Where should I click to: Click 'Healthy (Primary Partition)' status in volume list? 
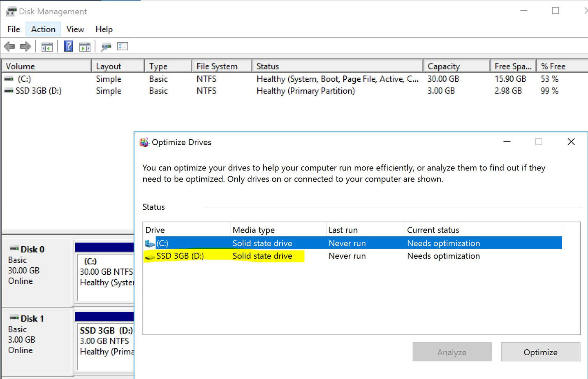(306, 91)
